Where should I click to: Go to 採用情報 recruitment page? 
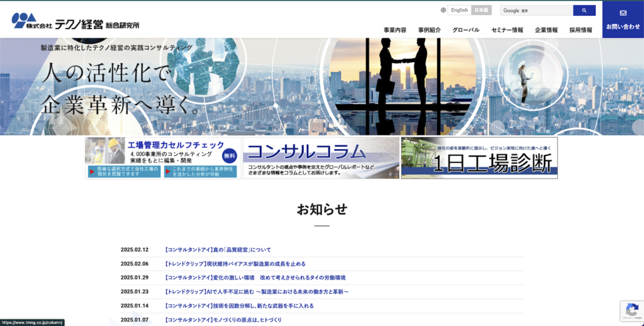pos(580,30)
